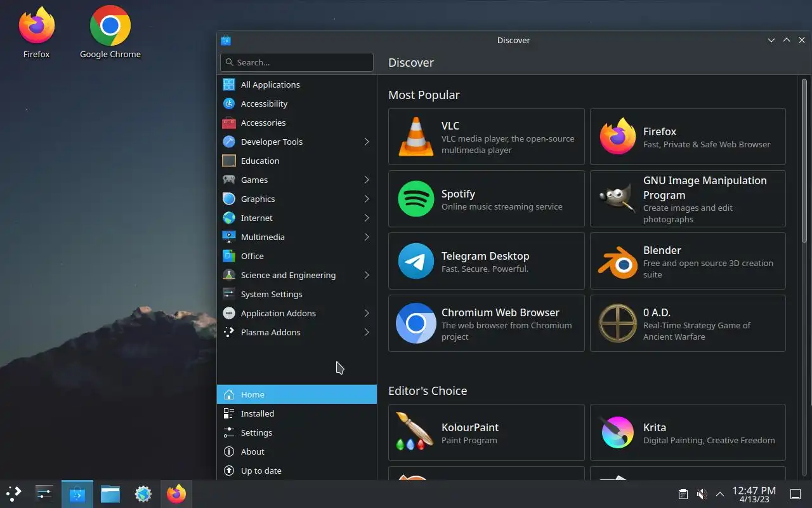This screenshot has height=508, width=812.
Task: Click the volume tray icon
Action: pos(702,494)
